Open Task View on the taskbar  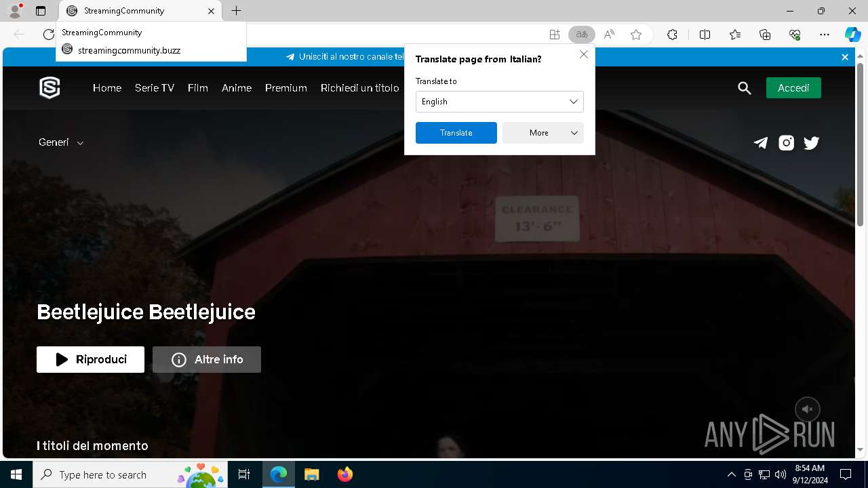click(244, 474)
